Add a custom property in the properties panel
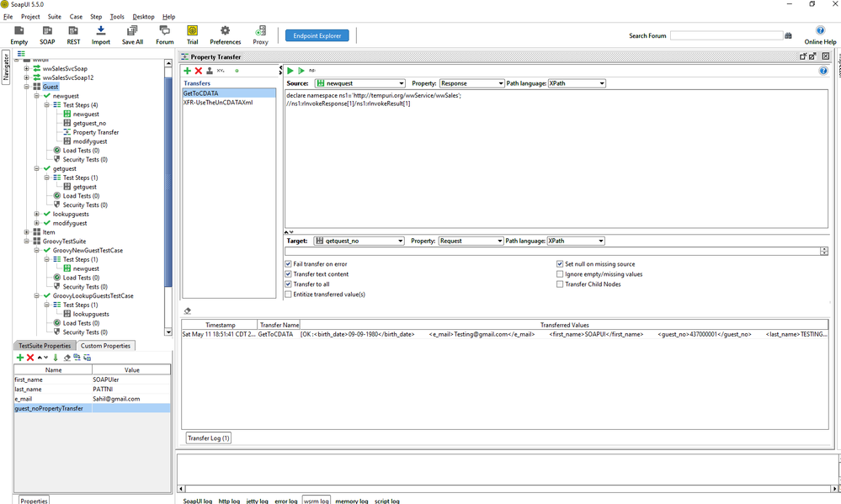 pyautogui.click(x=20, y=358)
